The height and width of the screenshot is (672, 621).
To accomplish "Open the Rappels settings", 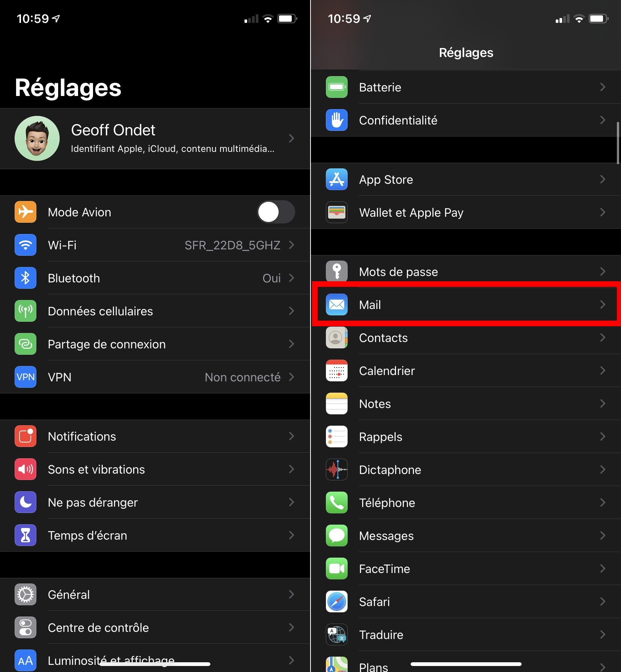I will pyautogui.click(x=466, y=436).
